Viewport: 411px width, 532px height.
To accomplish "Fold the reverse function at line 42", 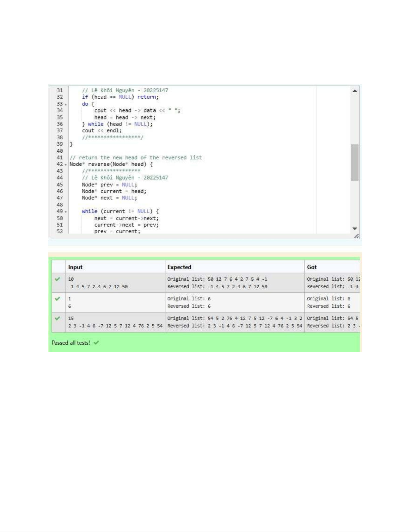I will point(66,164).
